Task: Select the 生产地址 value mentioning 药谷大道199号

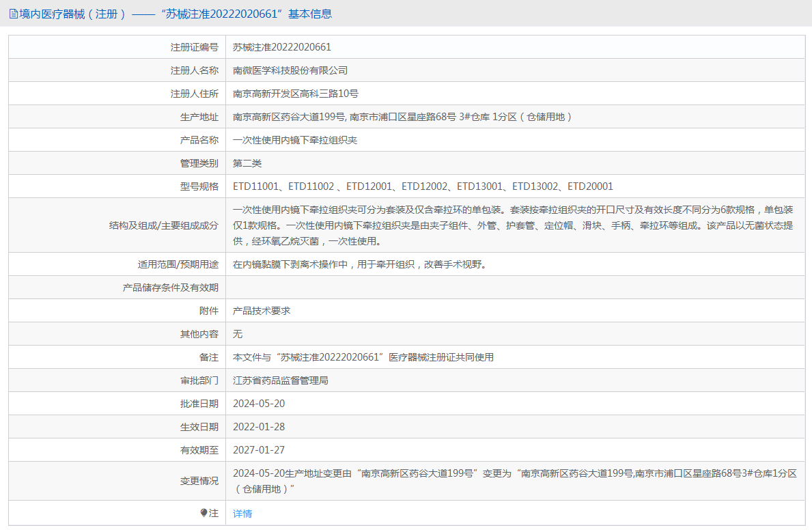Action: (x=402, y=117)
